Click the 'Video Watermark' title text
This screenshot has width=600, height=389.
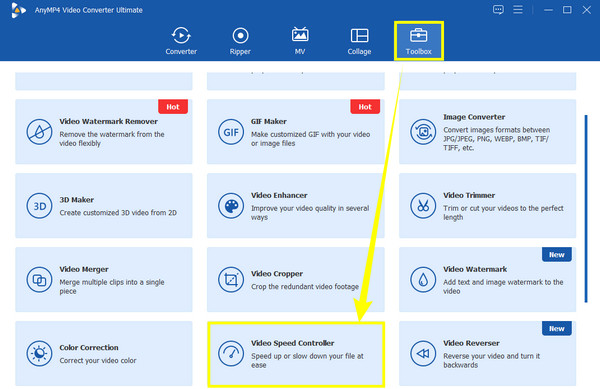click(475, 269)
